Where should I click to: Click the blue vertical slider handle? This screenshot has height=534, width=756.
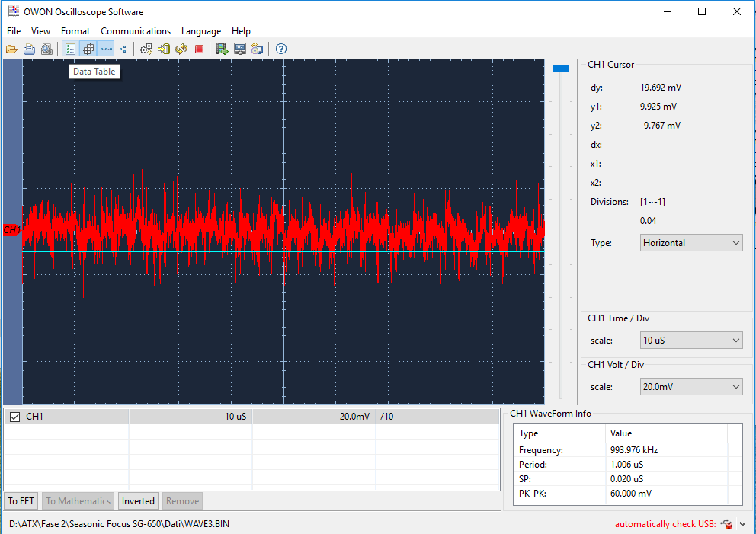click(560, 69)
